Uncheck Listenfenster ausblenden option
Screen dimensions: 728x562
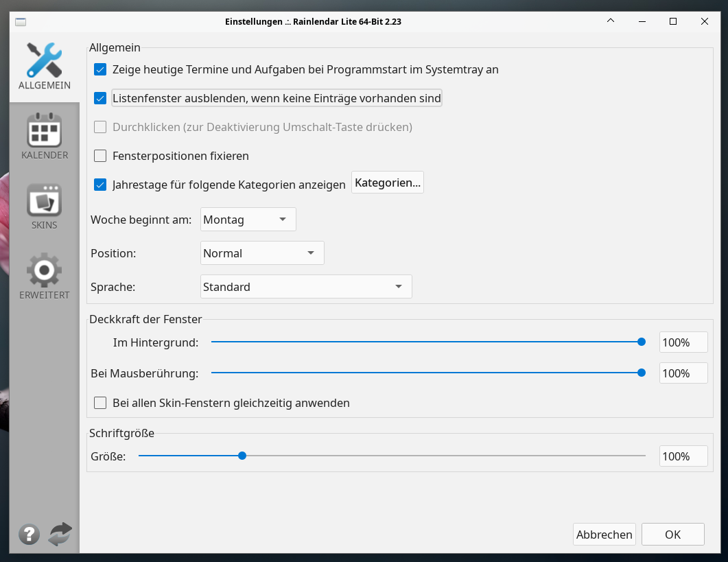100,98
